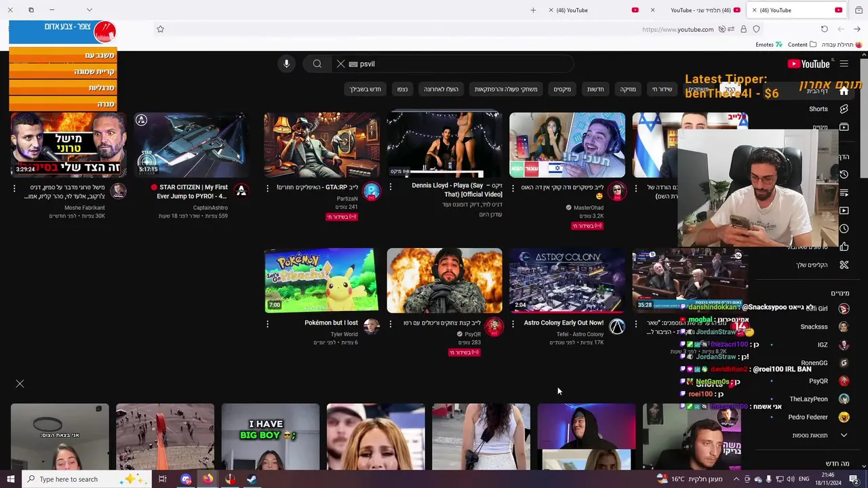Screen dimensions: 868x488
Task: Clear the 'psvil' search text
Action: tap(340, 64)
